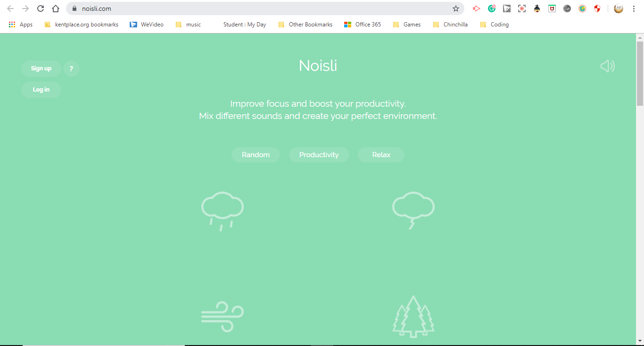Turn on the forest trees sound icon
The width and height of the screenshot is (644, 346).
tap(413, 316)
